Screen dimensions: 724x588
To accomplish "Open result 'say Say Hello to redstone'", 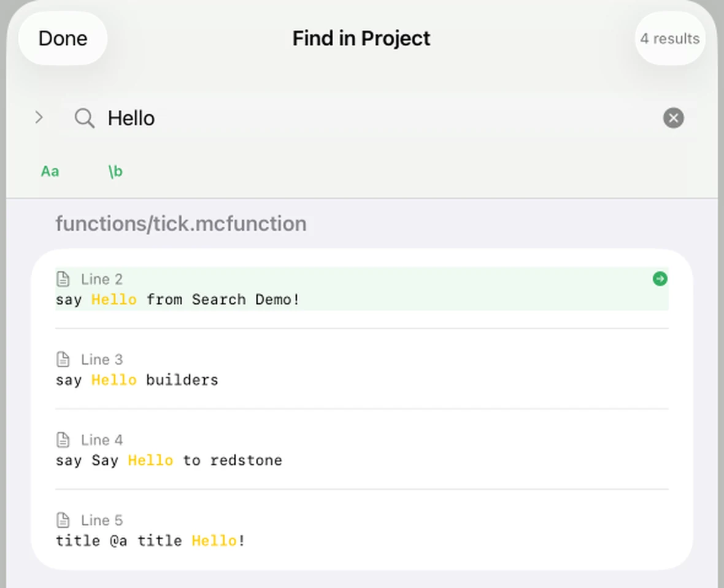I will click(x=362, y=450).
